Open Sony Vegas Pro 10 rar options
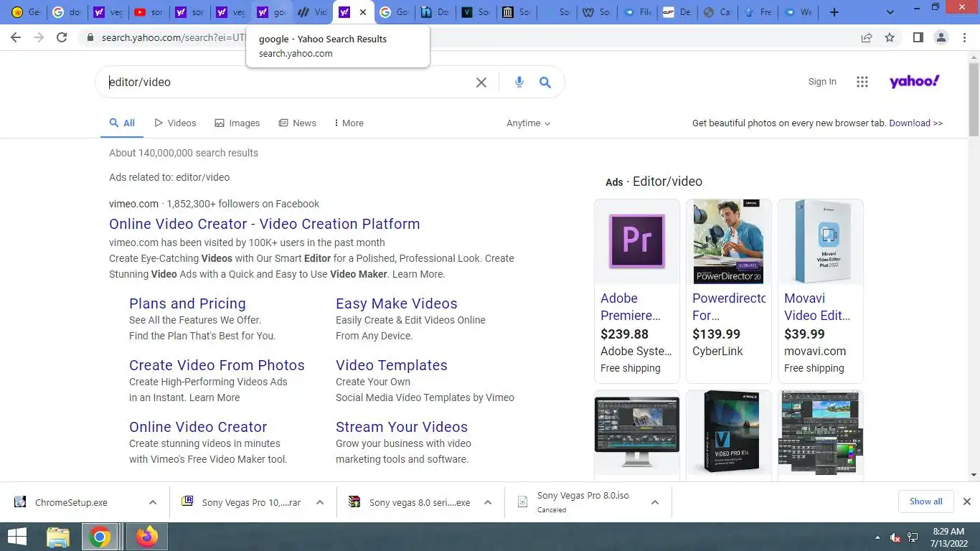The width and height of the screenshot is (980, 551). [320, 502]
